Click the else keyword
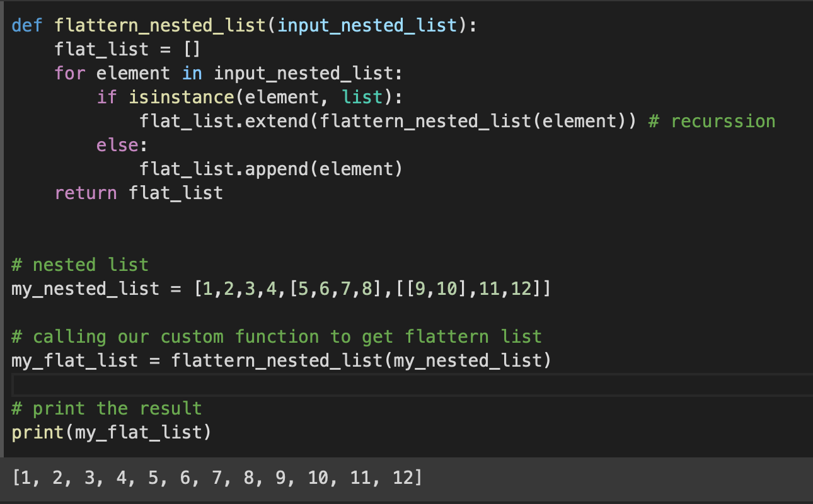The height and width of the screenshot is (504, 813). pyautogui.click(x=117, y=144)
